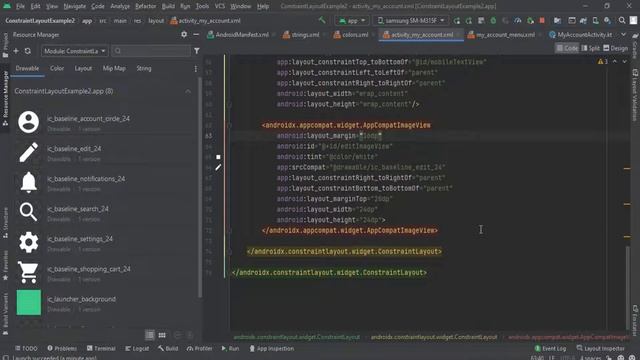
Task: Open the String resource tab
Action: tap(144, 69)
